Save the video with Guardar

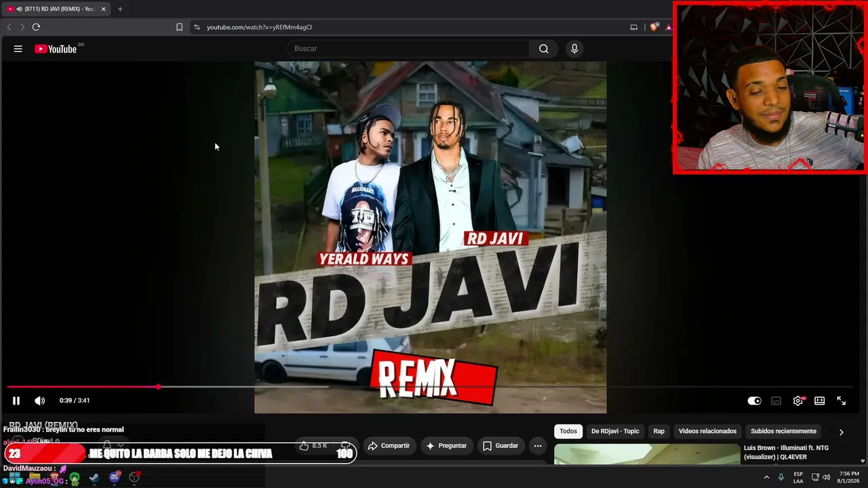(x=500, y=446)
